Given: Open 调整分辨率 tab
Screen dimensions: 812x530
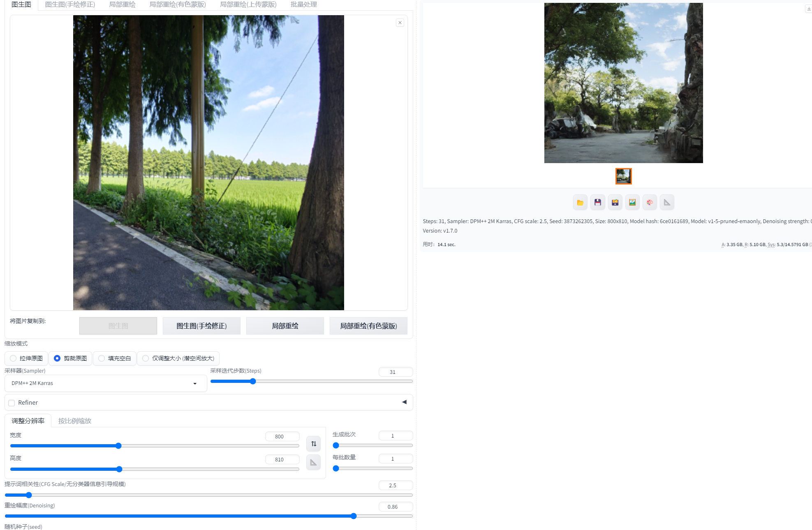Looking at the screenshot, I should point(28,421).
